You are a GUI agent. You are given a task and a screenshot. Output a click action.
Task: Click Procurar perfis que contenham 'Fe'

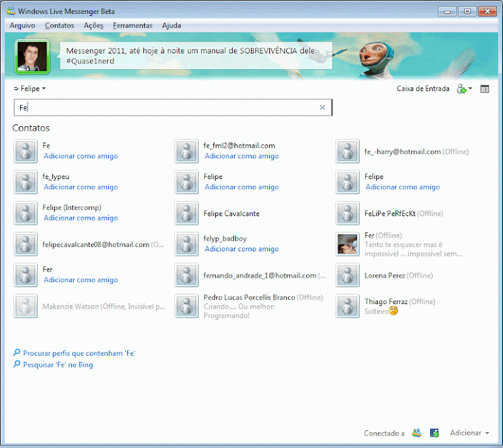pos(79,353)
